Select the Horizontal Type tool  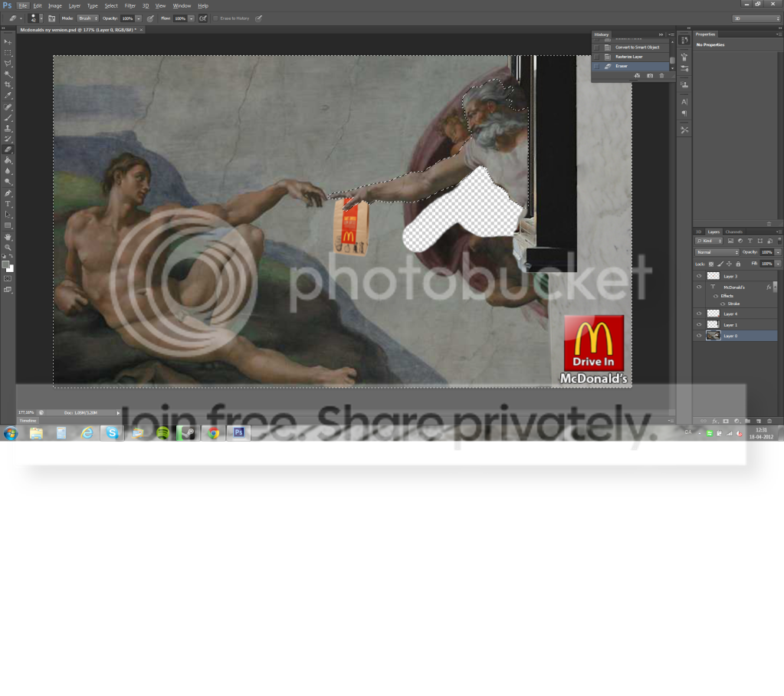[8, 204]
